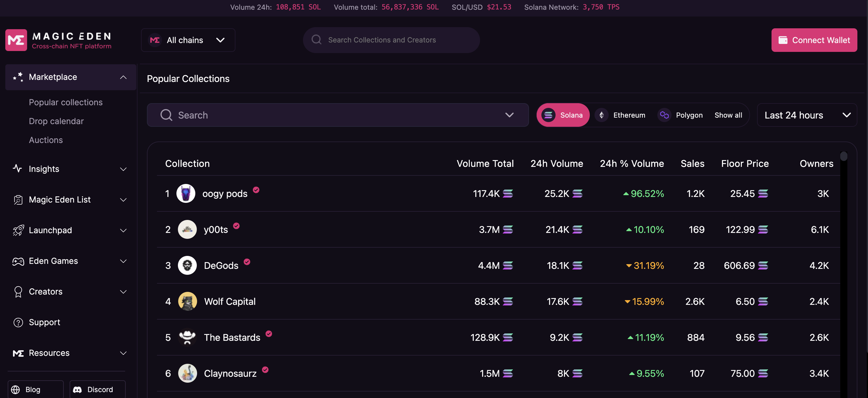
Task: Click the Polygon logo icon
Action: 664,115
